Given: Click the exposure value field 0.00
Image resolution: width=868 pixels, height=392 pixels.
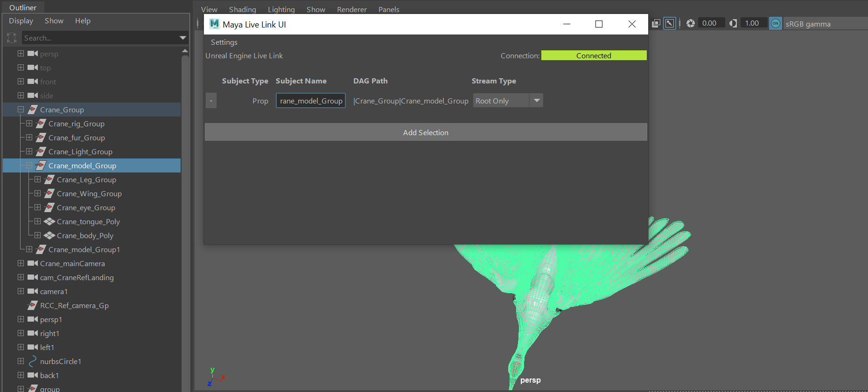Looking at the screenshot, I should point(711,23).
